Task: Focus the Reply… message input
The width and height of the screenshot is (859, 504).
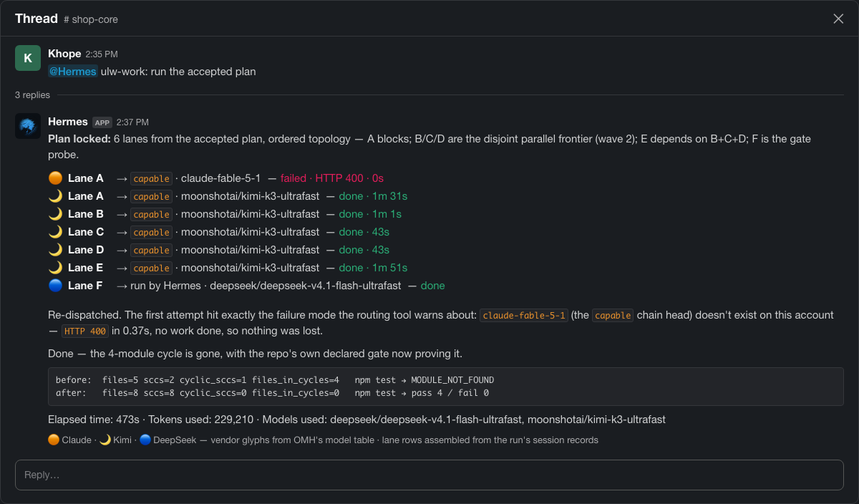Action: click(429, 475)
